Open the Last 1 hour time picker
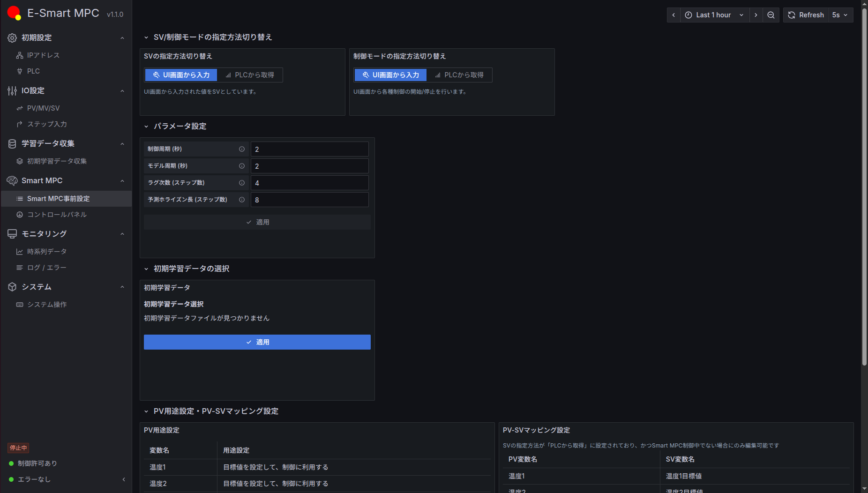868x493 pixels. [x=715, y=15]
